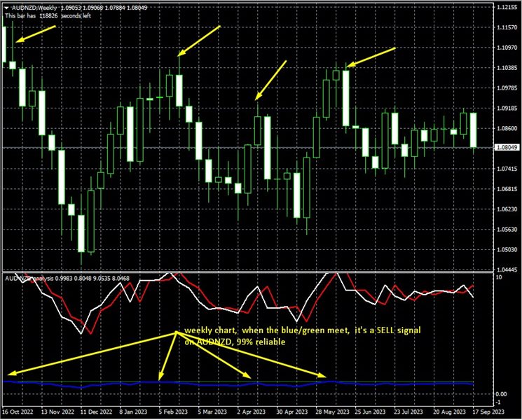522x420 pixels.
Task: Click the 11 Dec 2022 date label
Action: point(96,412)
